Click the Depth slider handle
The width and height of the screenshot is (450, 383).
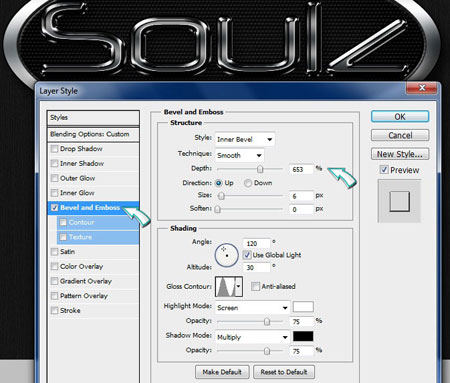pyautogui.click(x=260, y=169)
